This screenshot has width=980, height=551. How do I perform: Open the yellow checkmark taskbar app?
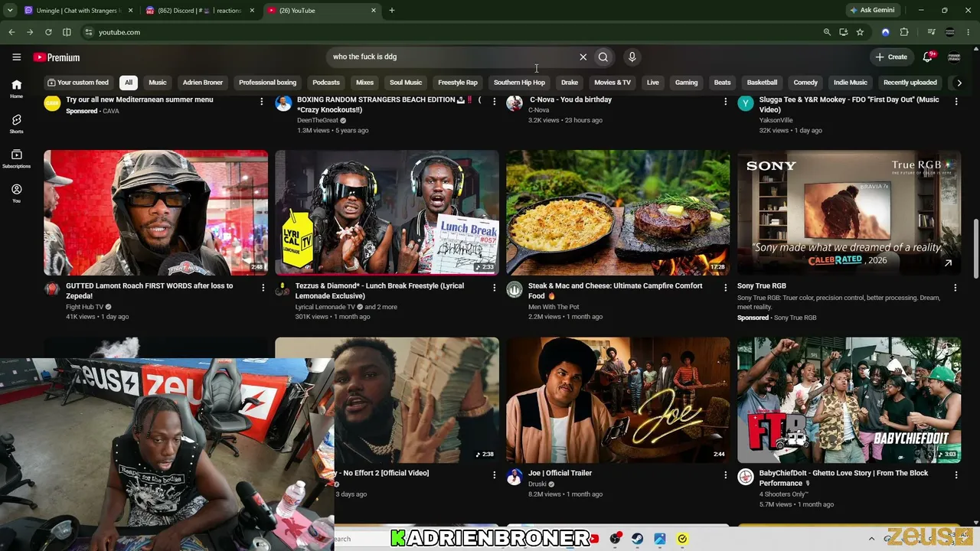tap(681, 539)
